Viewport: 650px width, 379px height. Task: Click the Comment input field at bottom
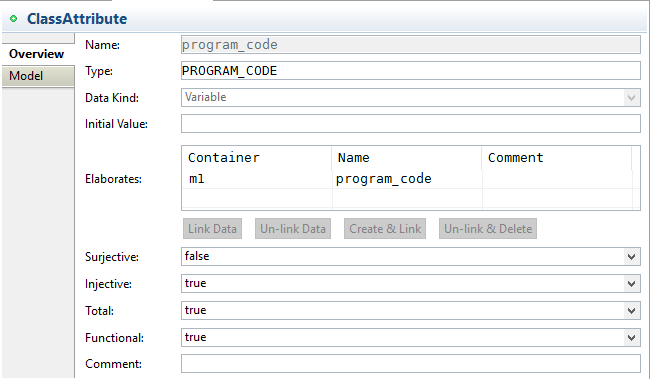410,364
